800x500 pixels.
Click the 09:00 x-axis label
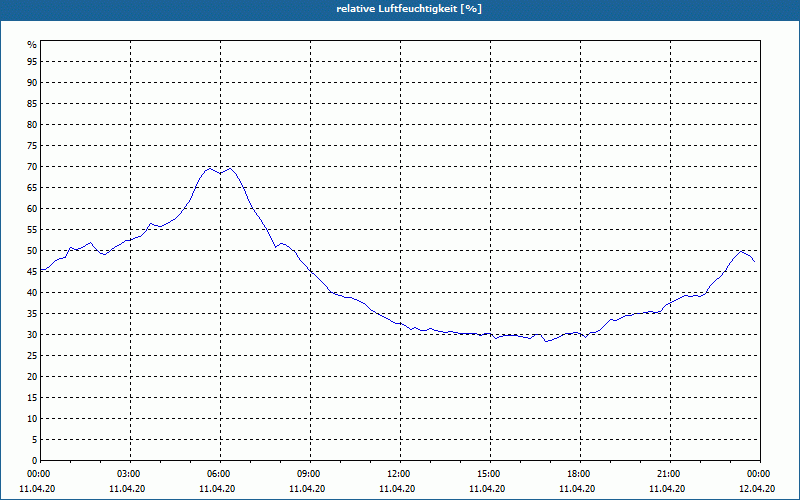click(x=308, y=474)
